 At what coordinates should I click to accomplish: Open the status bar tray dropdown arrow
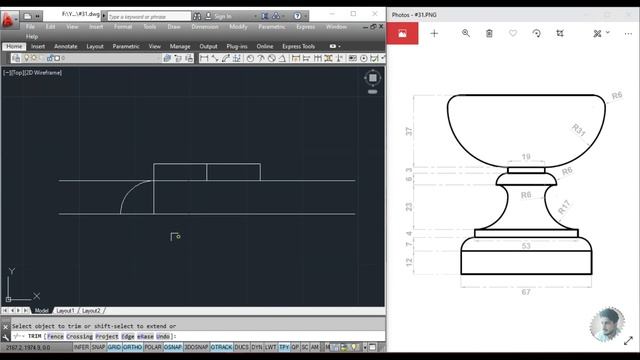point(365,347)
